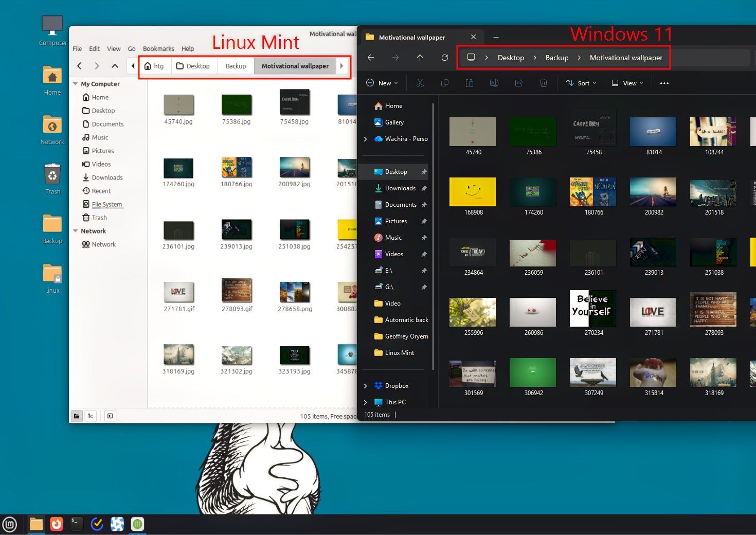Expand This PC in Explorer's sidebar
Image resolution: width=756 pixels, height=535 pixels.
(x=366, y=402)
